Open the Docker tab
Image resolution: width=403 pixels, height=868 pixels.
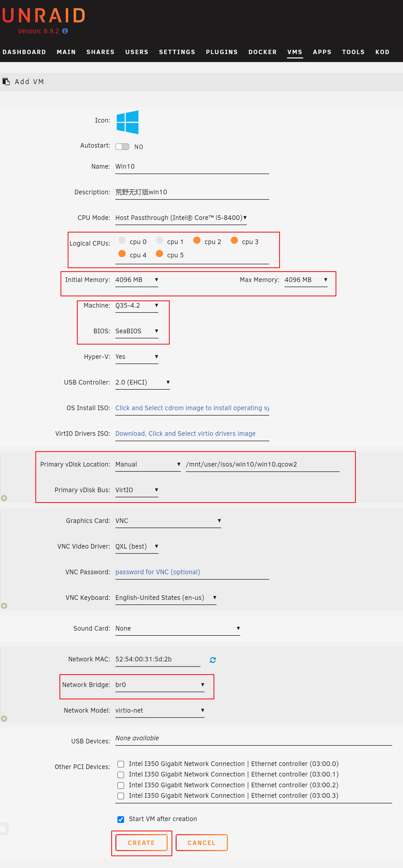(x=263, y=52)
